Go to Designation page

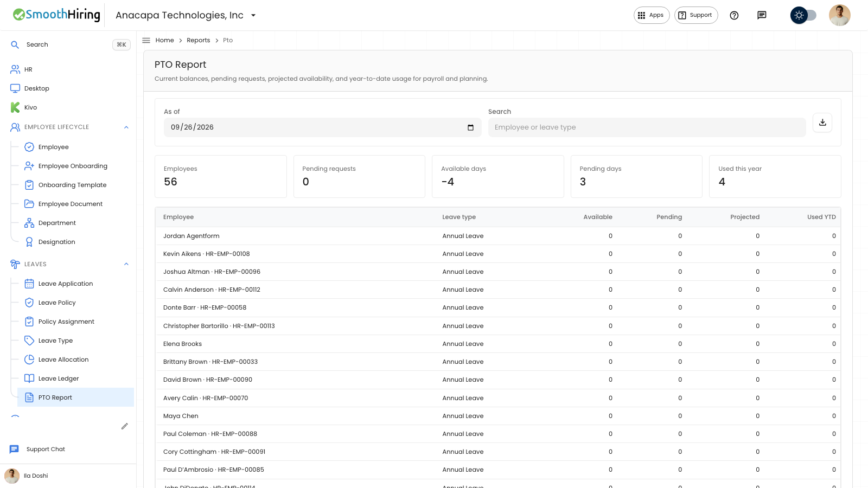[57, 242]
